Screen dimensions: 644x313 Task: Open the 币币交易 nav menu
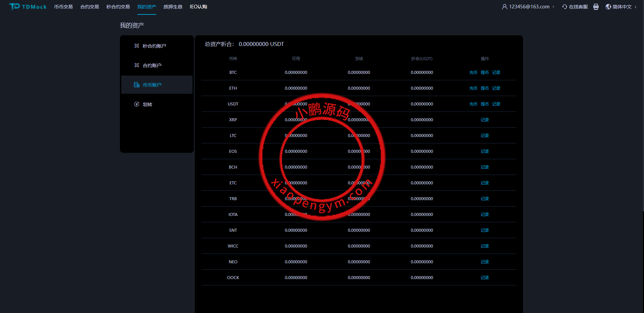click(x=63, y=7)
